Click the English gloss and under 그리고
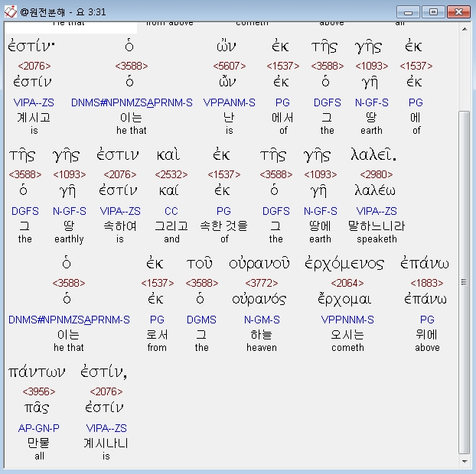This screenshot has width=476, height=474. [x=171, y=239]
